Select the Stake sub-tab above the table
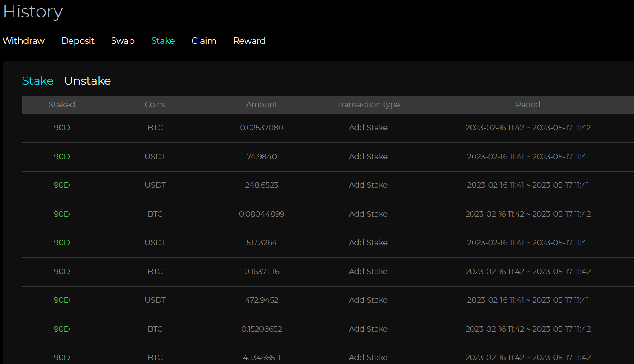The width and height of the screenshot is (634, 364). (x=38, y=81)
